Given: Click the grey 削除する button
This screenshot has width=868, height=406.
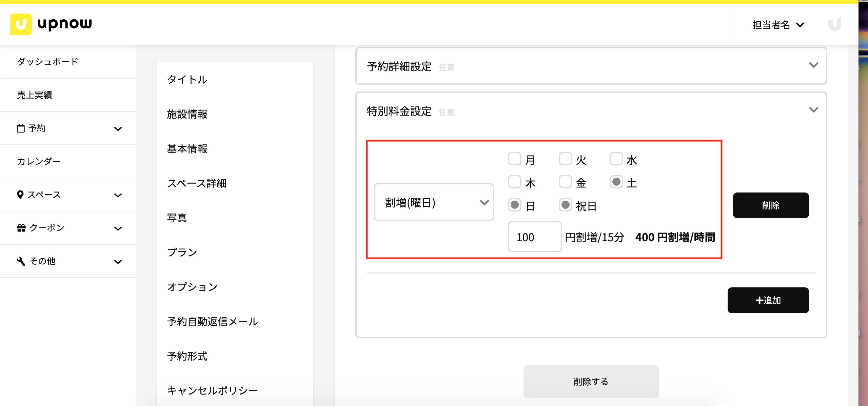Looking at the screenshot, I should pyautogui.click(x=591, y=382).
